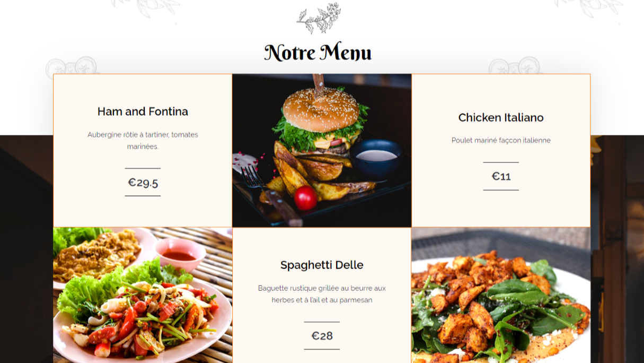Click the citrus slice sketch above Chicken card
Viewport: 644px width, 363px height.
point(515,66)
